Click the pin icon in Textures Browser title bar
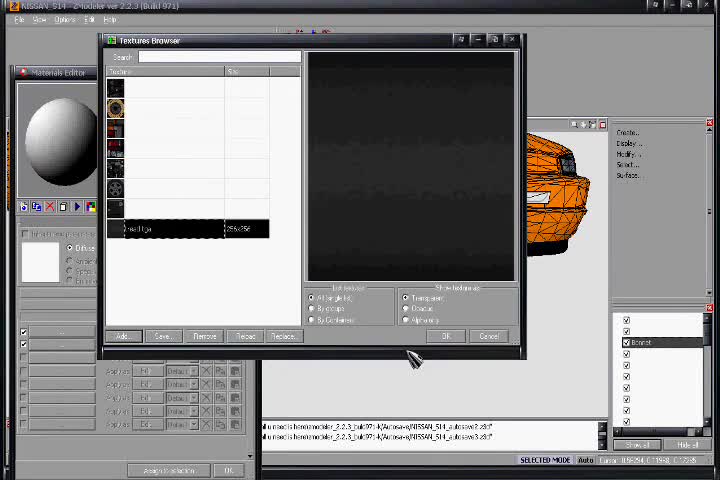 click(461, 40)
